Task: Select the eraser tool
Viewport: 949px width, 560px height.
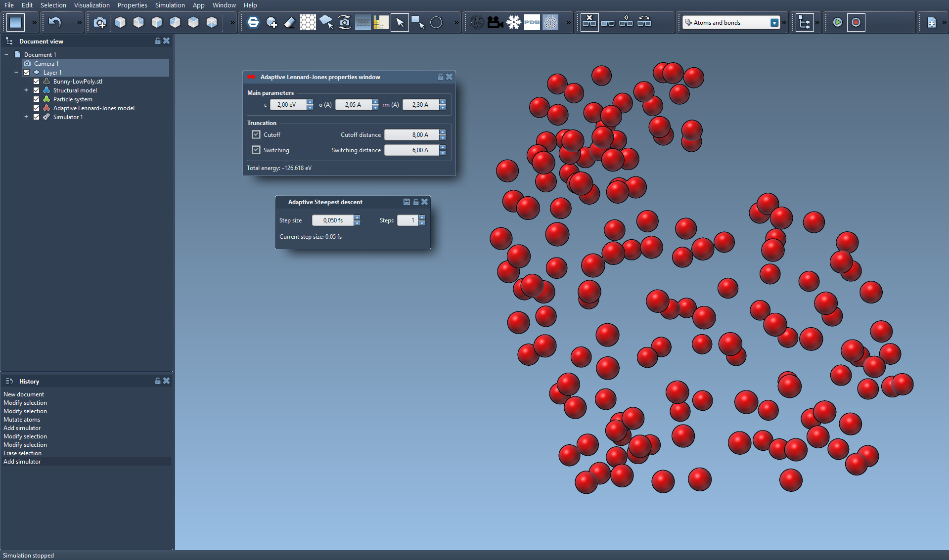Action: tap(290, 22)
